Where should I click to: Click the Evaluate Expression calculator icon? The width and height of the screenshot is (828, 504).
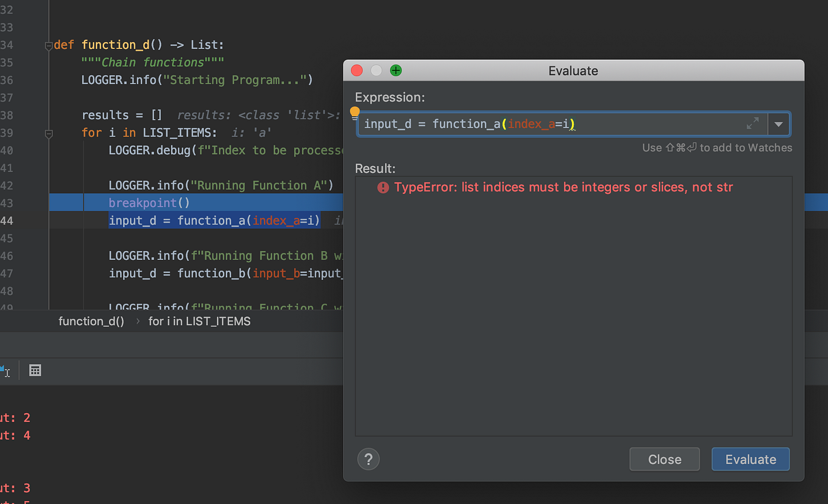(x=35, y=370)
